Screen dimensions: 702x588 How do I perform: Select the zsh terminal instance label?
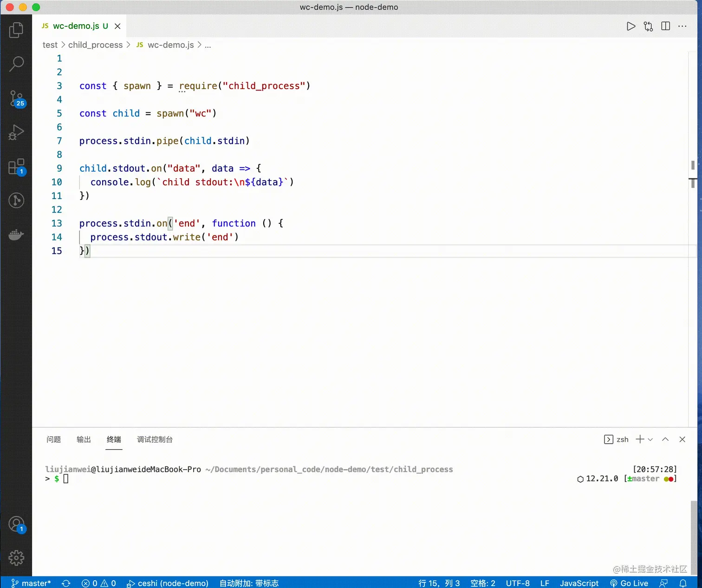click(616, 439)
